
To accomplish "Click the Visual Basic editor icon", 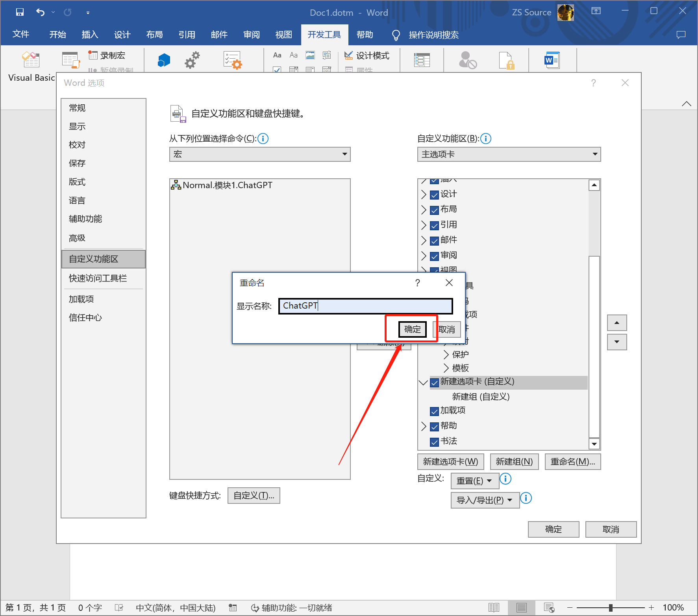I will pos(31,60).
